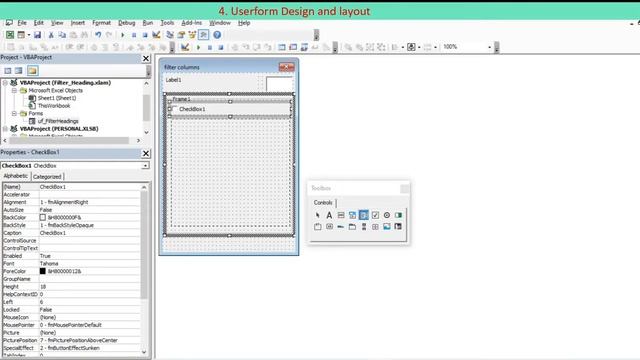Click the Cut scissors icon
This screenshot has height=360, width=640.
(51, 35)
